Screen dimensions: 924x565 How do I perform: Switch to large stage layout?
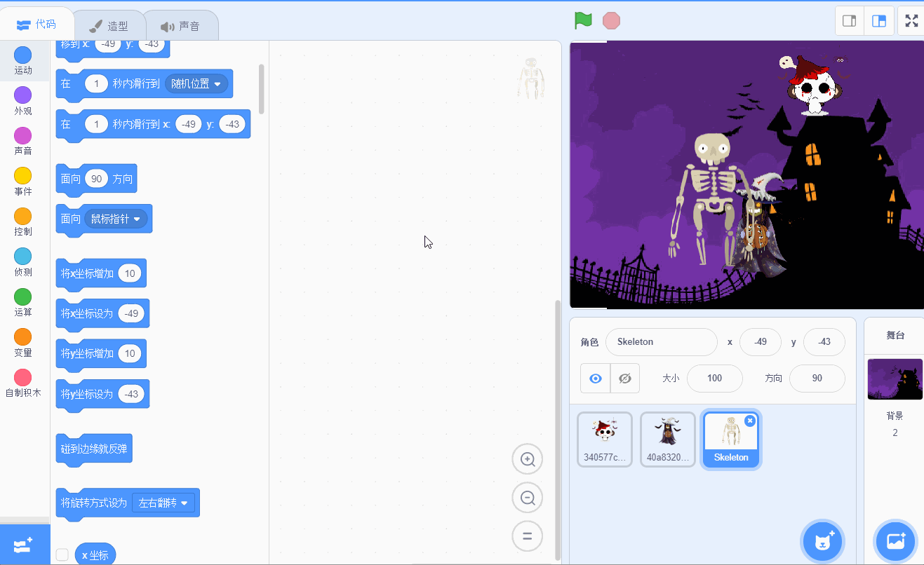(x=879, y=20)
